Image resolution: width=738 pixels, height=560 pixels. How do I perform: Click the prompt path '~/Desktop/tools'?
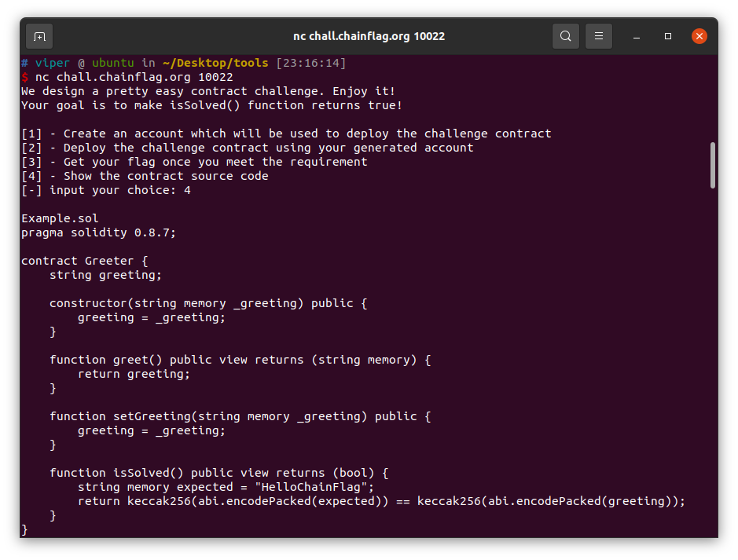coord(215,63)
